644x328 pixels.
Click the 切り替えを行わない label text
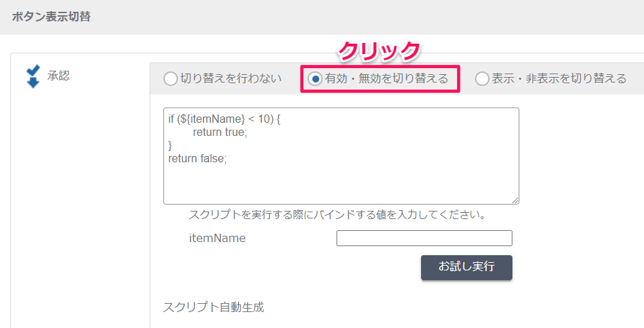click(231, 78)
